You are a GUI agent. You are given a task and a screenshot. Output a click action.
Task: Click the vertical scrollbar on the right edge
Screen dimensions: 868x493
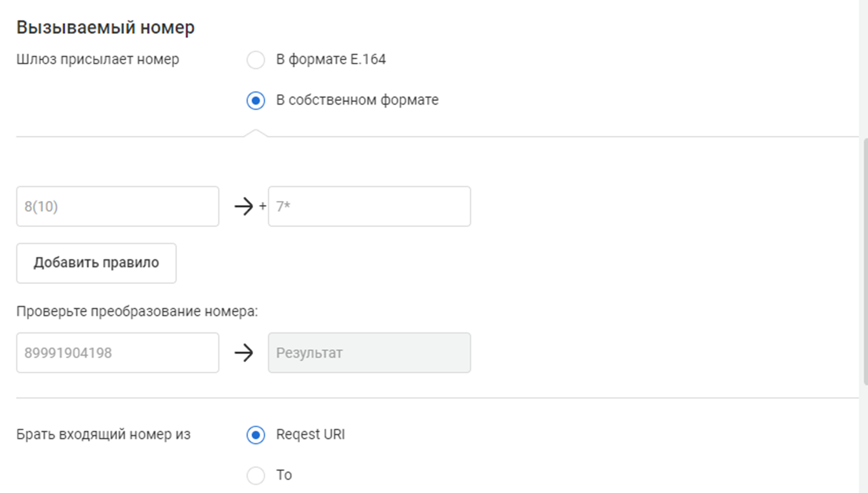(865, 261)
